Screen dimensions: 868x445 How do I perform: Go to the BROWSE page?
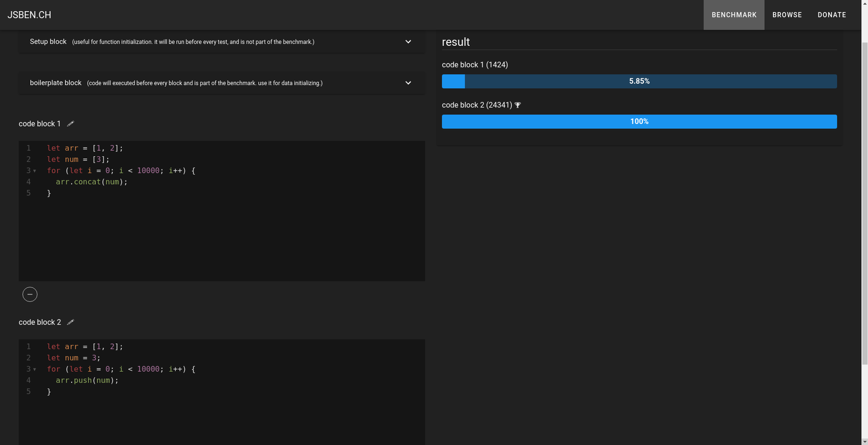coord(787,15)
